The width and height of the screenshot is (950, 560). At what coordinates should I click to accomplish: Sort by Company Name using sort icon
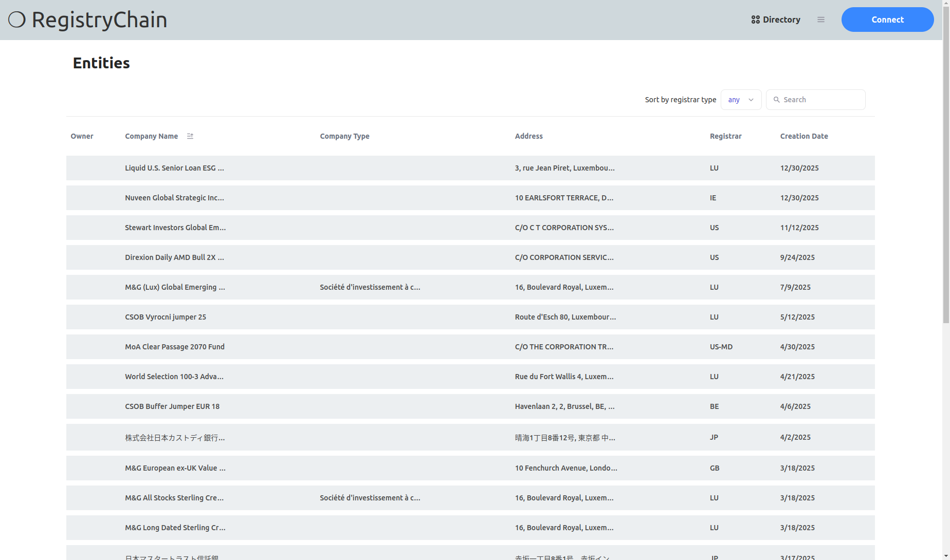coord(190,136)
